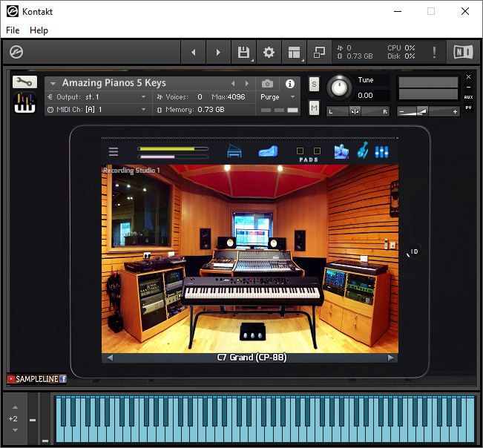The height and width of the screenshot is (448, 483).
Task: Click the Voices count value 0
Action: (200, 97)
